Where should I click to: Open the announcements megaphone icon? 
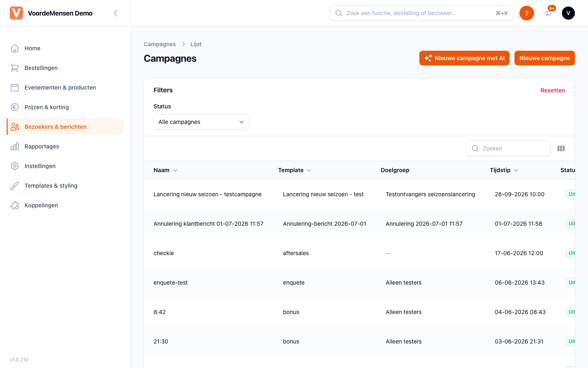click(548, 13)
